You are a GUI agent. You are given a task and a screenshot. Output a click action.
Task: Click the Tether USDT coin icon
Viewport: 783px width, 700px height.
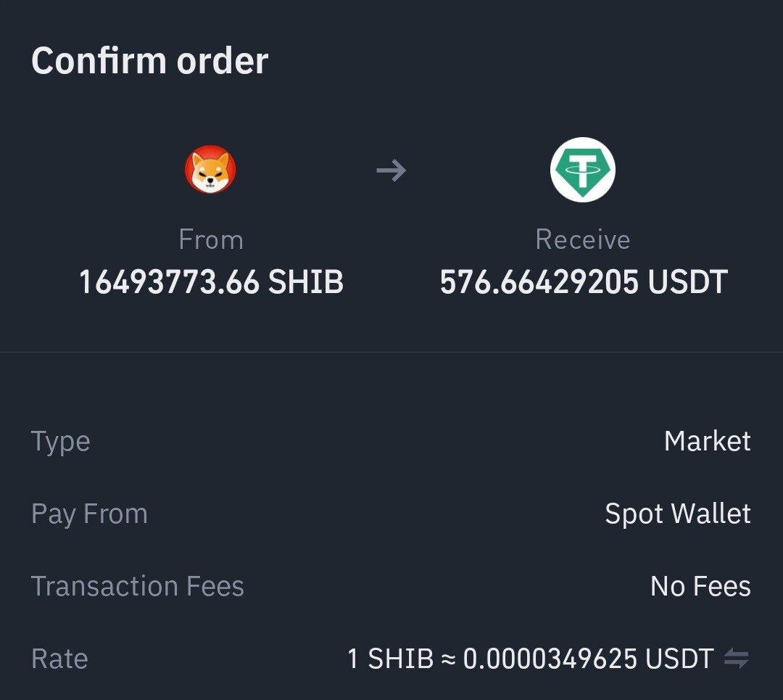coord(583,170)
